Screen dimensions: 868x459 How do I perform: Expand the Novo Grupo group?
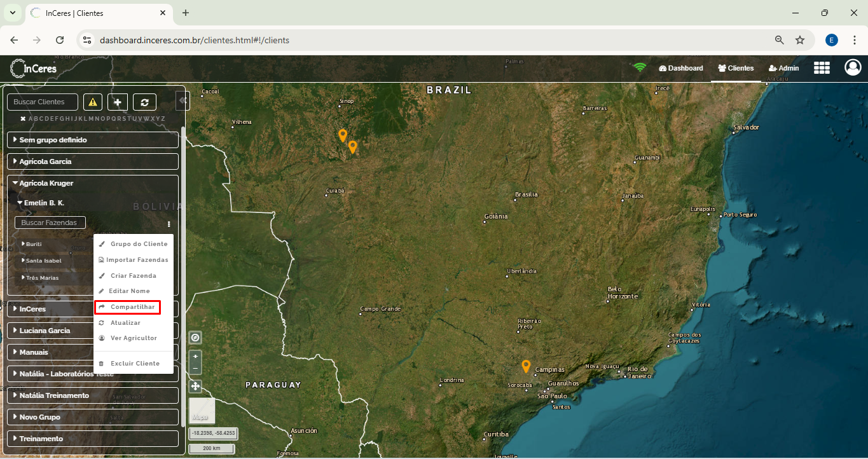[x=93, y=417]
